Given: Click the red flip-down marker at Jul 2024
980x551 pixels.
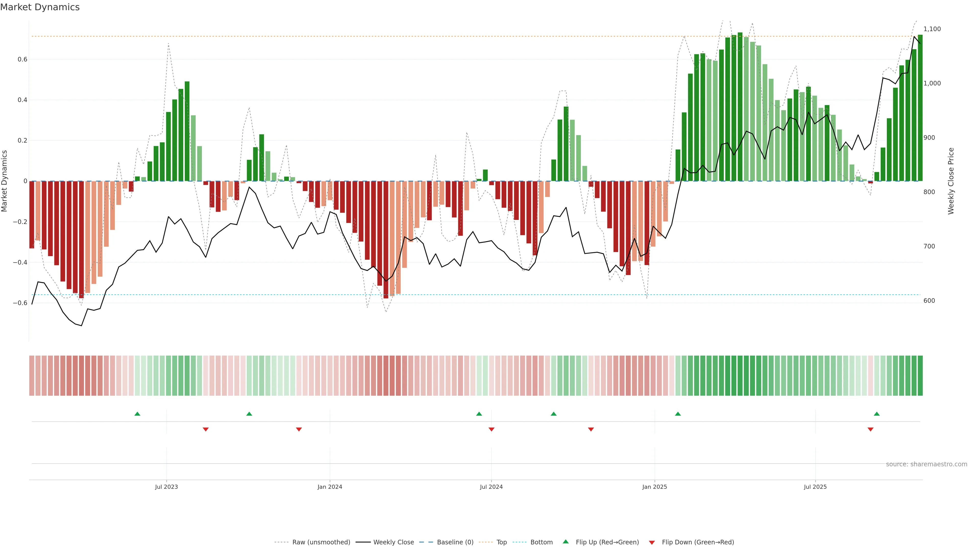Looking at the screenshot, I should pos(492,429).
